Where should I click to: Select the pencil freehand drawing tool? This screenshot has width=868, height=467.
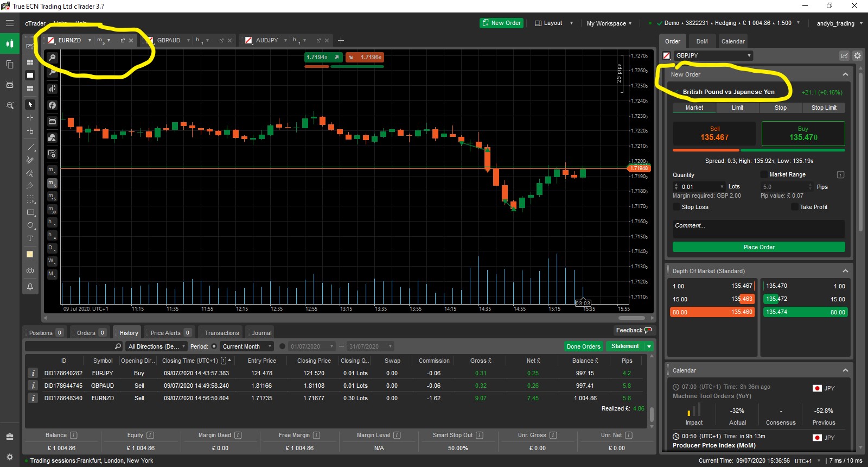click(30, 160)
